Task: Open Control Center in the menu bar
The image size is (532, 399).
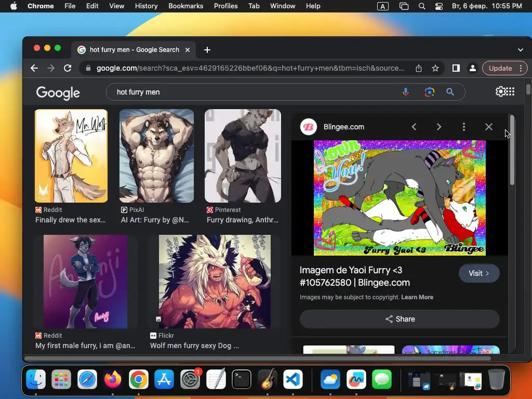Action: tap(438, 6)
